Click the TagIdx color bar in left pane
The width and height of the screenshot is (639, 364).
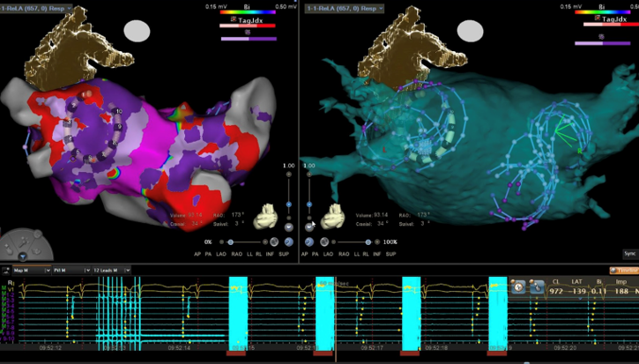coord(248,26)
